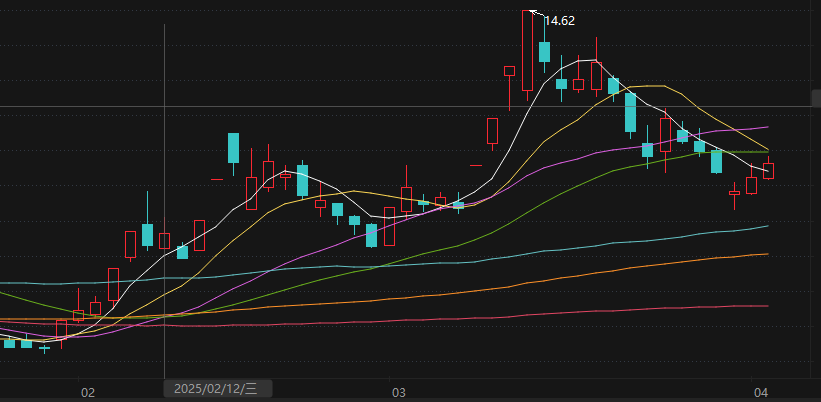Click the 14.62 high price label

coord(559,21)
